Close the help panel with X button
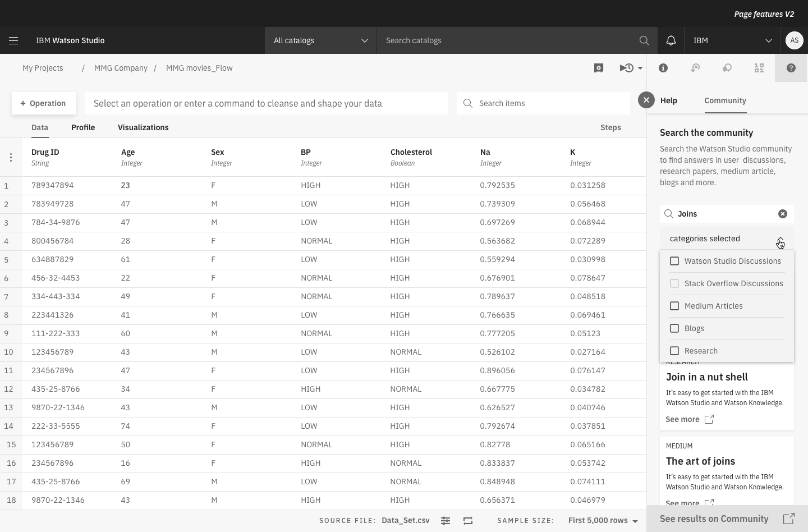Screen dimensions: 808x532 coord(646,100)
